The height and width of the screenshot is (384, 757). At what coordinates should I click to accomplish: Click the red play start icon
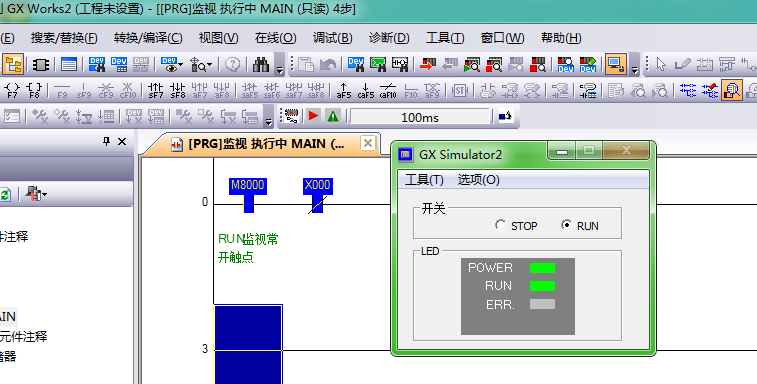click(x=313, y=116)
